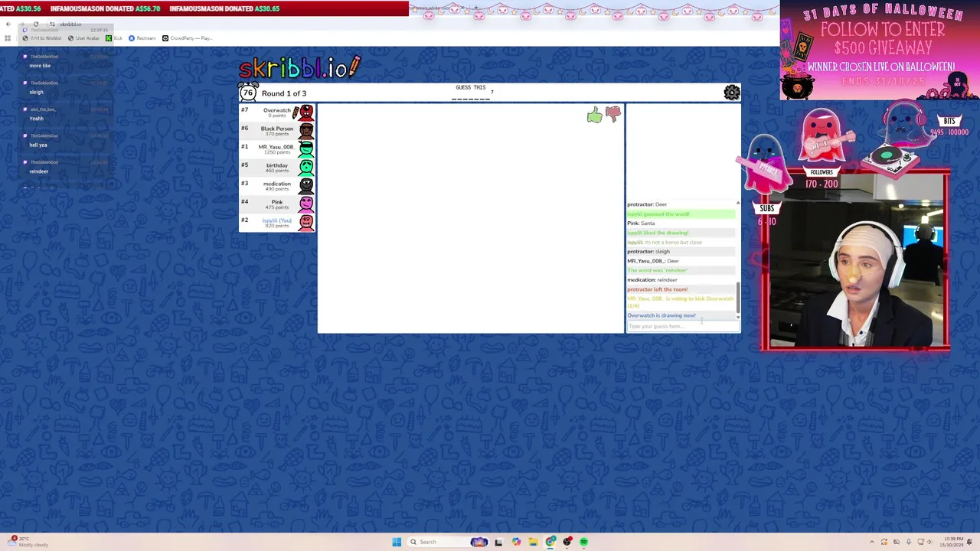Screen dimensions: 980x551
Task: Open Chrome from the taskbar
Action: [550, 542]
